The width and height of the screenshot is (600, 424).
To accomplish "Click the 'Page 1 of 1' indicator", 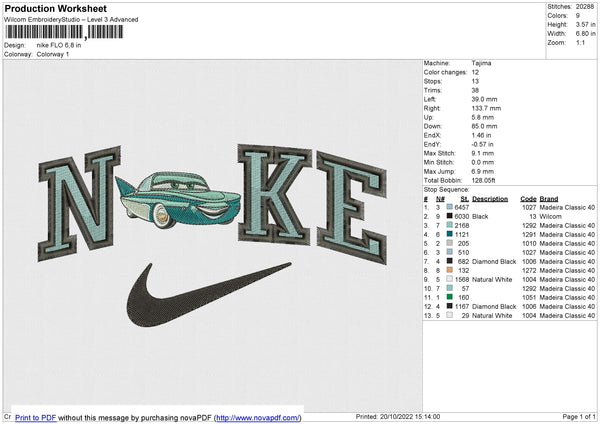I will click(579, 417).
